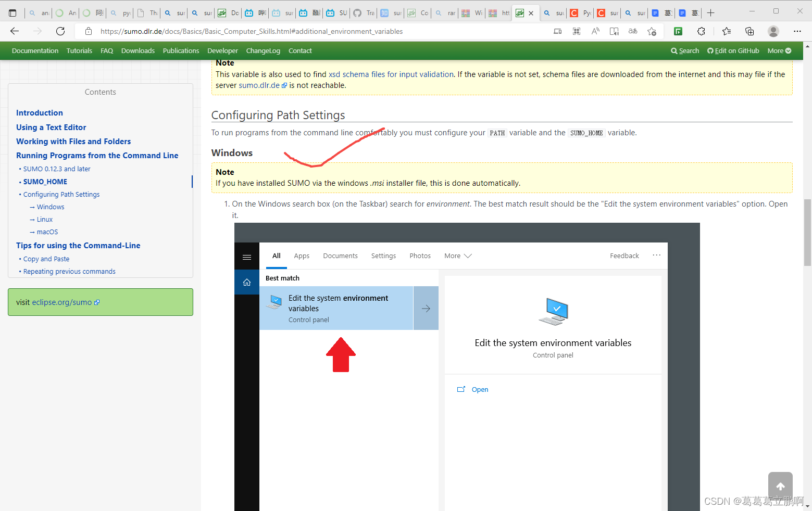This screenshot has width=812, height=511.
Task: Start Read aloud from address bar
Action: click(595, 31)
